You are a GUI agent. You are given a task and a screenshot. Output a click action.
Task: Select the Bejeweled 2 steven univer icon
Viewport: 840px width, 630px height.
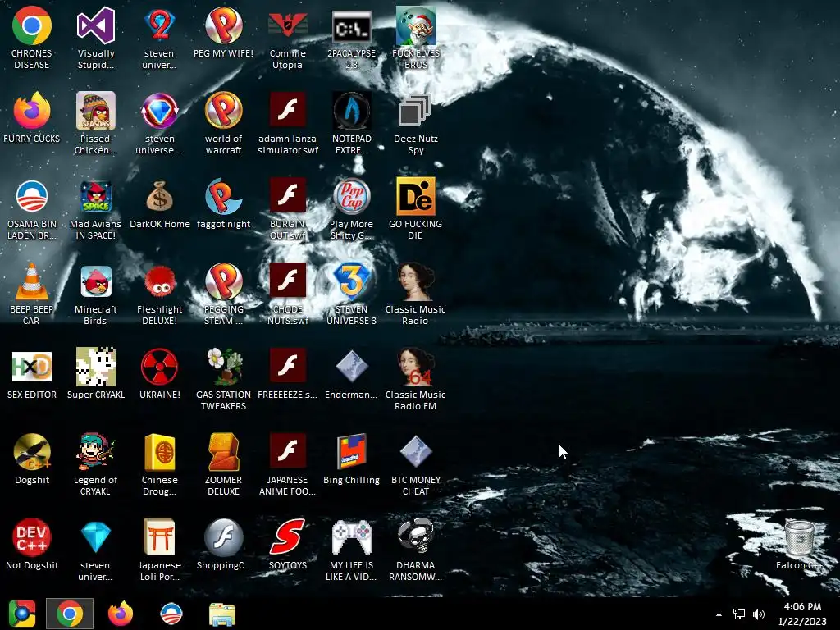click(160, 25)
